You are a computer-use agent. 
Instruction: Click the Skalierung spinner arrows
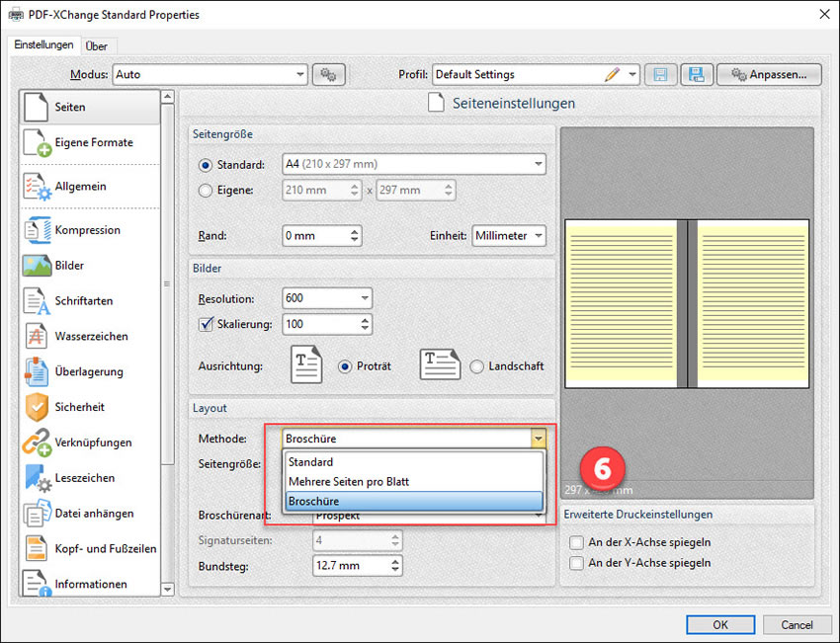(x=365, y=324)
